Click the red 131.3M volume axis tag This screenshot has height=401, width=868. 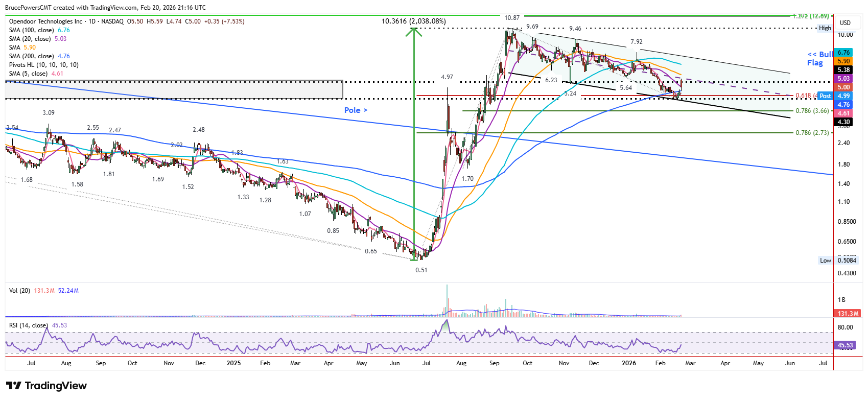point(848,314)
